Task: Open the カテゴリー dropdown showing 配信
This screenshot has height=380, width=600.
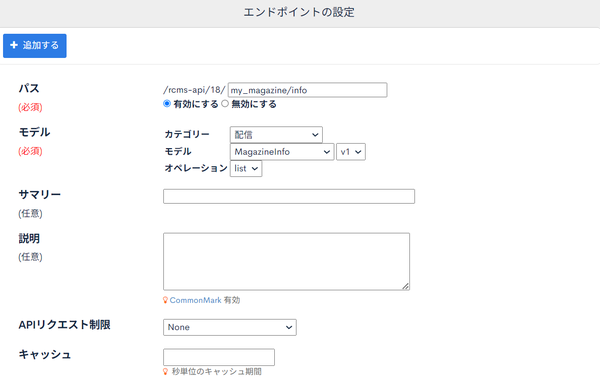Action: pos(276,135)
